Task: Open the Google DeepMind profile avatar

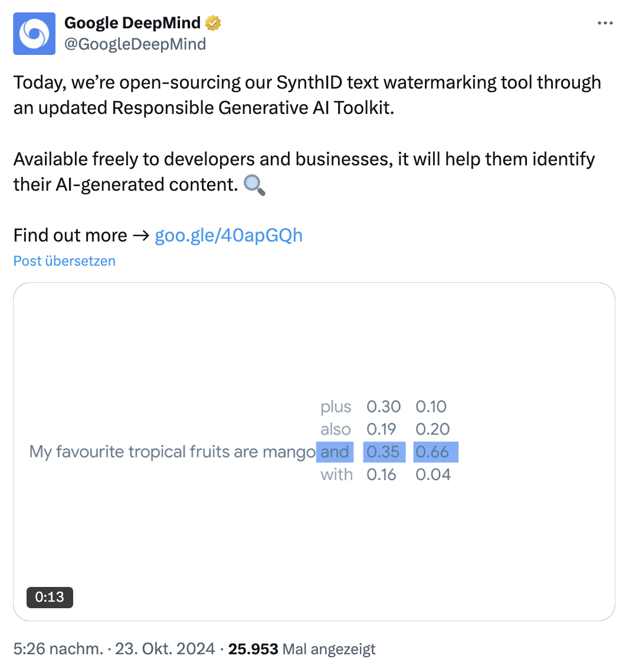Action: [34, 33]
